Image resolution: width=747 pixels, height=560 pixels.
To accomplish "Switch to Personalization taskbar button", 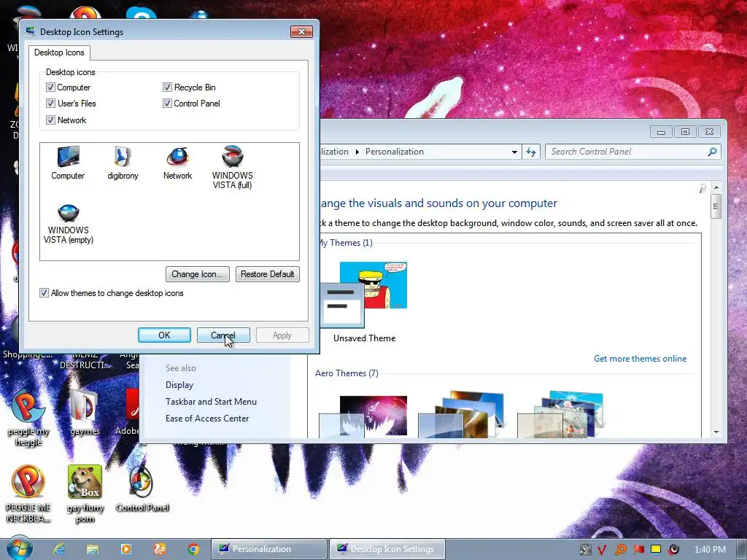I will 269,549.
